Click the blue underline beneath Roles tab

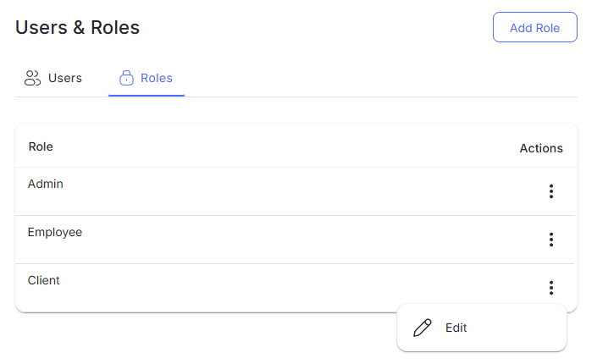(146, 96)
